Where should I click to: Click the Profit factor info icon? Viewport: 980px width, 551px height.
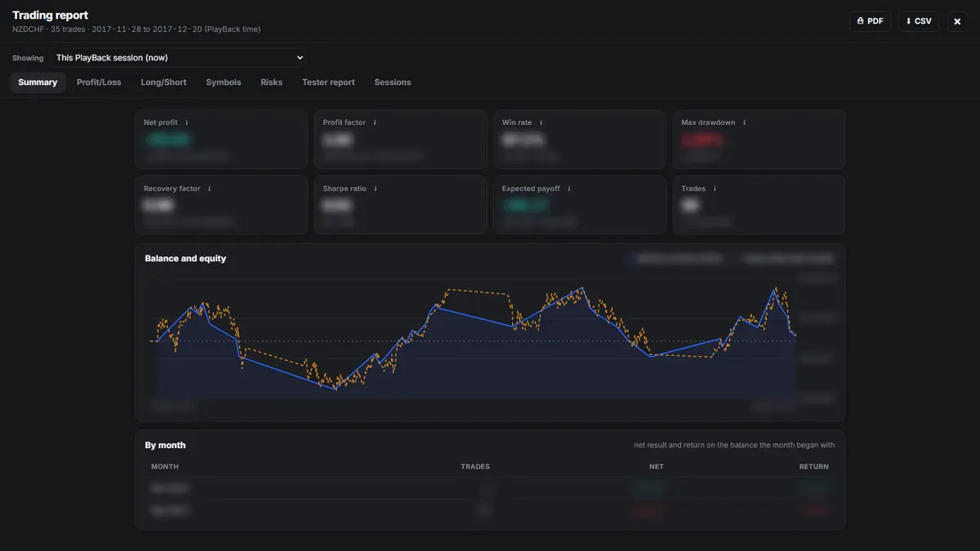pos(375,122)
